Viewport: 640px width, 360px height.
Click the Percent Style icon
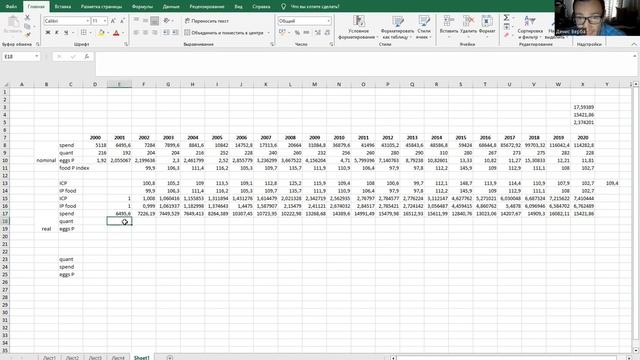point(297,33)
